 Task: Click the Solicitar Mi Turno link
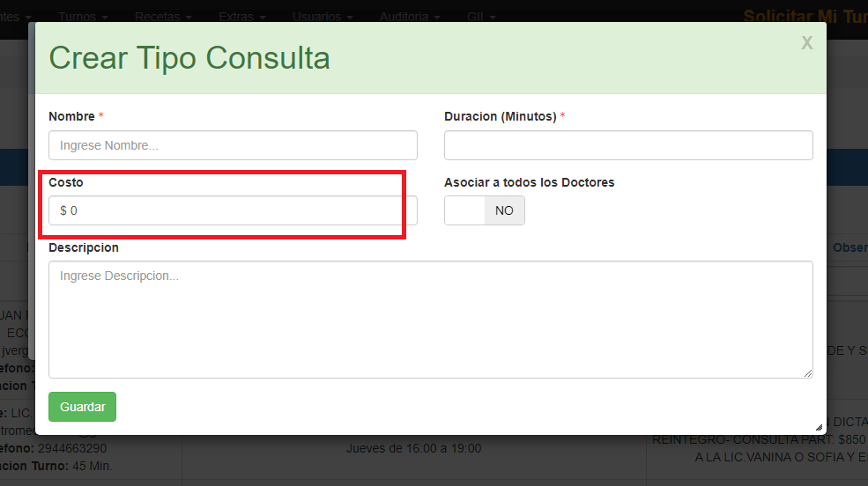point(804,17)
